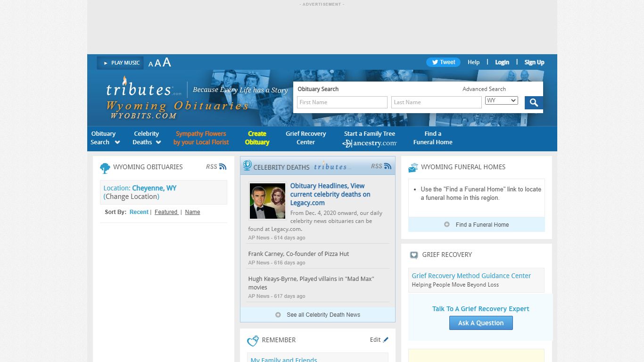Start Play Music playback
The image size is (644, 362).
120,63
